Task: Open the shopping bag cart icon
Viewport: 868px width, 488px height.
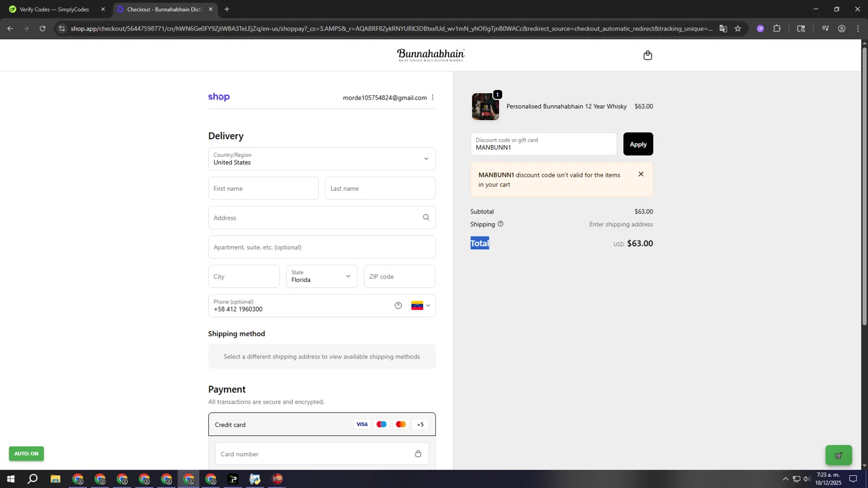Action: pos(648,56)
